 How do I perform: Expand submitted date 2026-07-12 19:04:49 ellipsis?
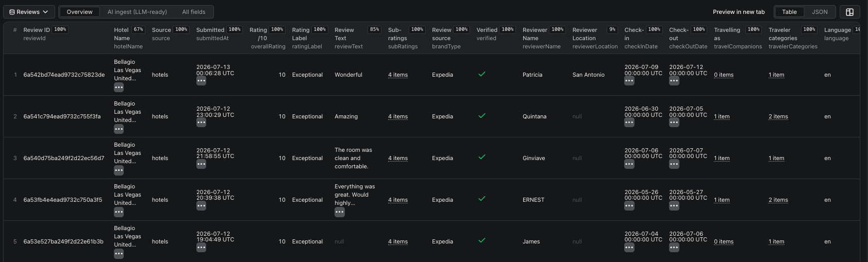201,248
